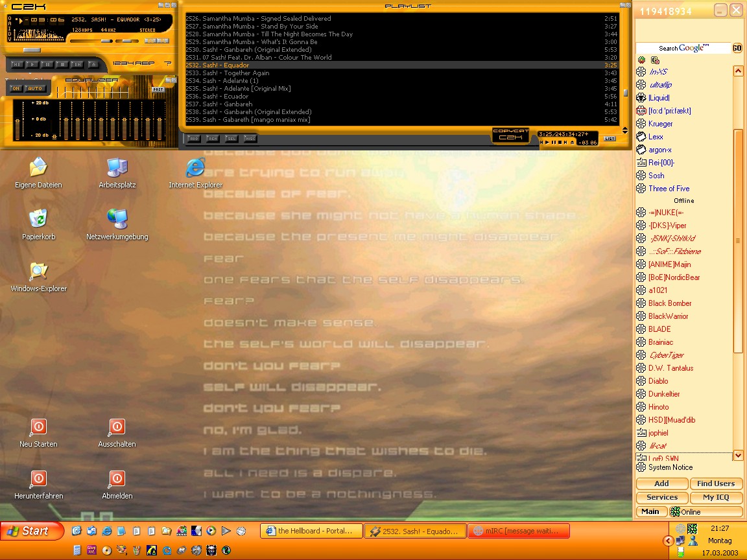This screenshot has width=747, height=560.
Task: Click the ICQ flower icon in system tray
Action: click(693, 529)
